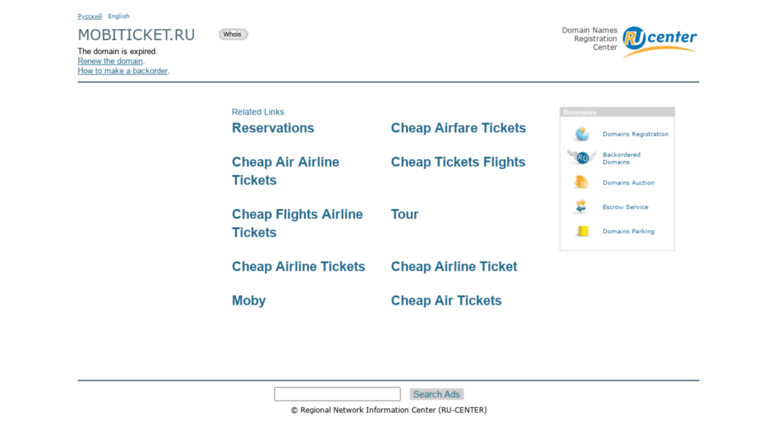Switch language to Русский

[90, 16]
